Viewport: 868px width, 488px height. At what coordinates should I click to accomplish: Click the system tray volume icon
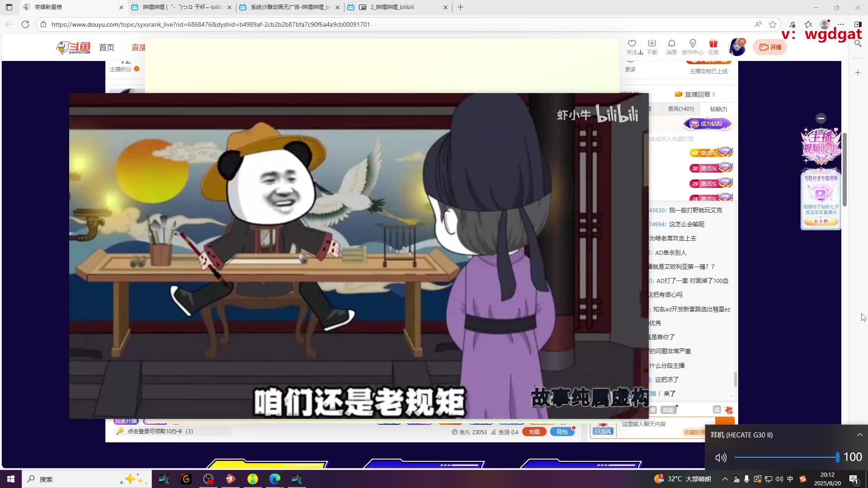[779, 479]
